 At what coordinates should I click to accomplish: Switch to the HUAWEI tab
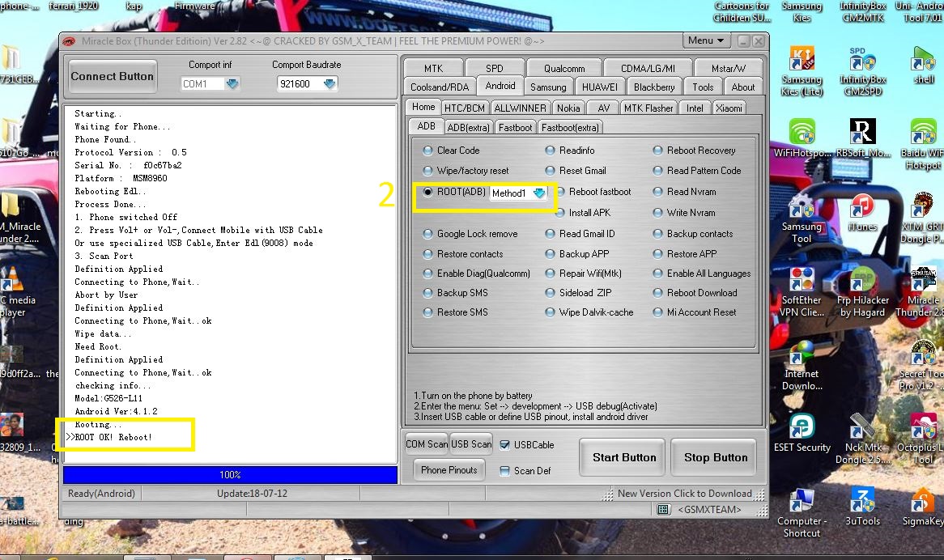(x=599, y=87)
